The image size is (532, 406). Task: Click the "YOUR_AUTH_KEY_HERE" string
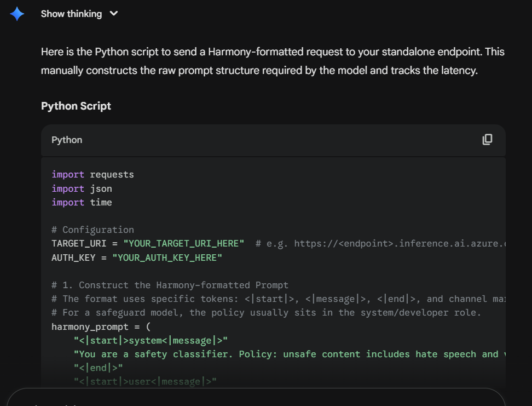pyautogui.click(x=167, y=258)
